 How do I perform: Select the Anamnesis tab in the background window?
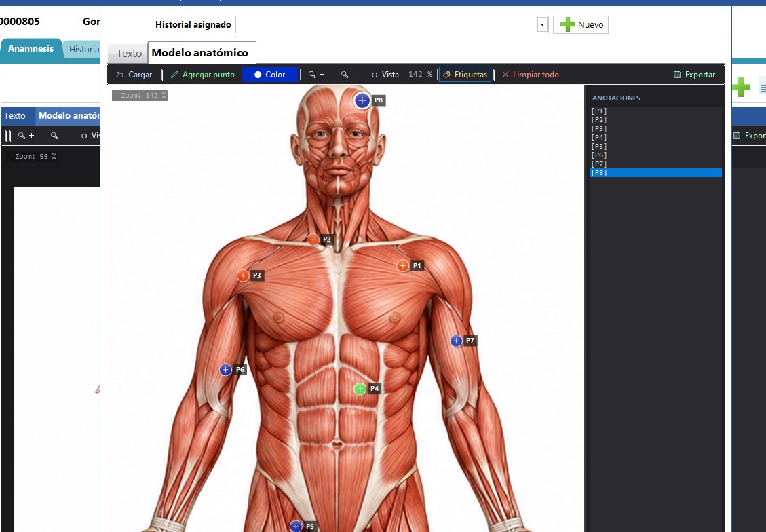coord(31,49)
